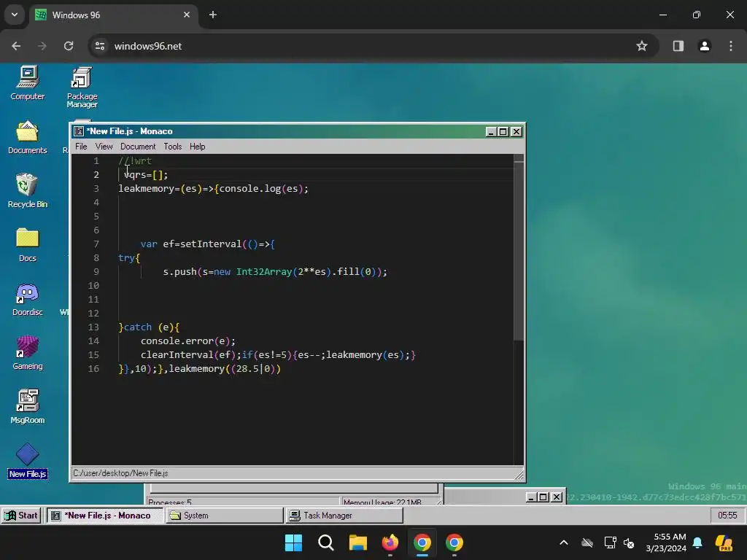Screen dimensions: 747x560
Task: Open the Recycle Bin icon
Action: [27, 190]
